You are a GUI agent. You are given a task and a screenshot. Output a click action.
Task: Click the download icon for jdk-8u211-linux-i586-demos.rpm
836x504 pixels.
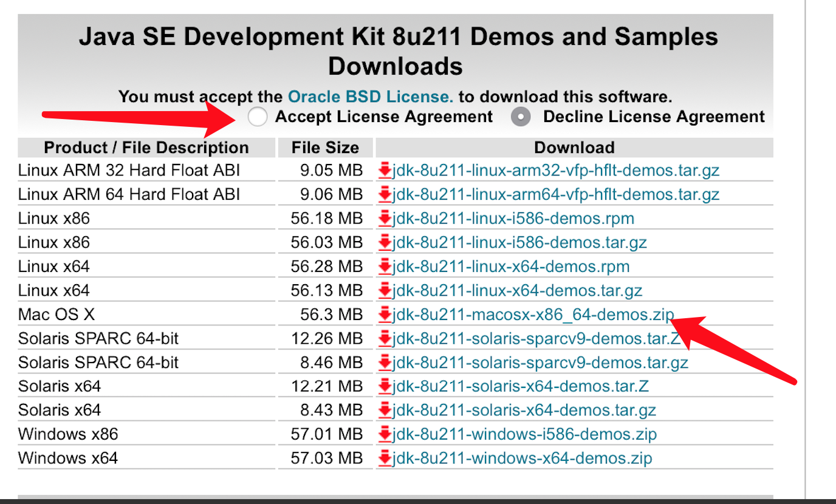pos(386,219)
